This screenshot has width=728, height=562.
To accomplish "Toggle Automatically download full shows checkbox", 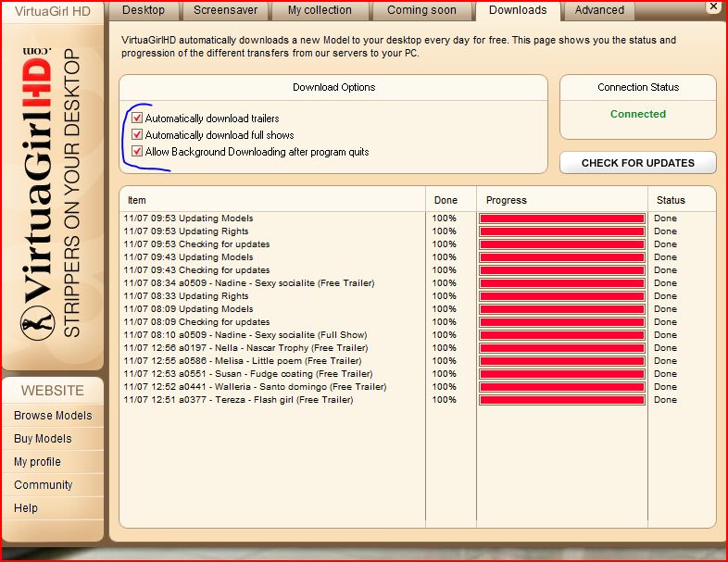I will pyautogui.click(x=137, y=134).
